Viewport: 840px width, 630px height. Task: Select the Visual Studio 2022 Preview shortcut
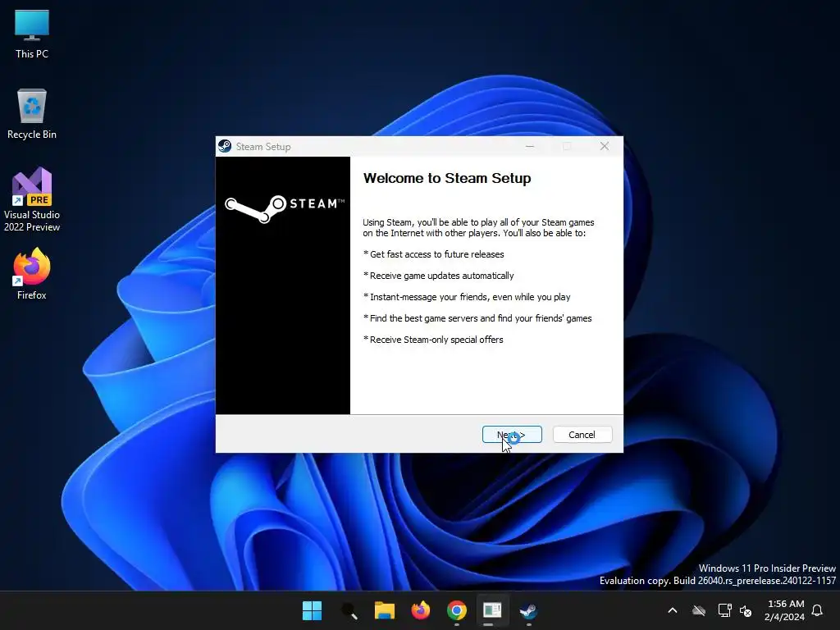tap(32, 199)
